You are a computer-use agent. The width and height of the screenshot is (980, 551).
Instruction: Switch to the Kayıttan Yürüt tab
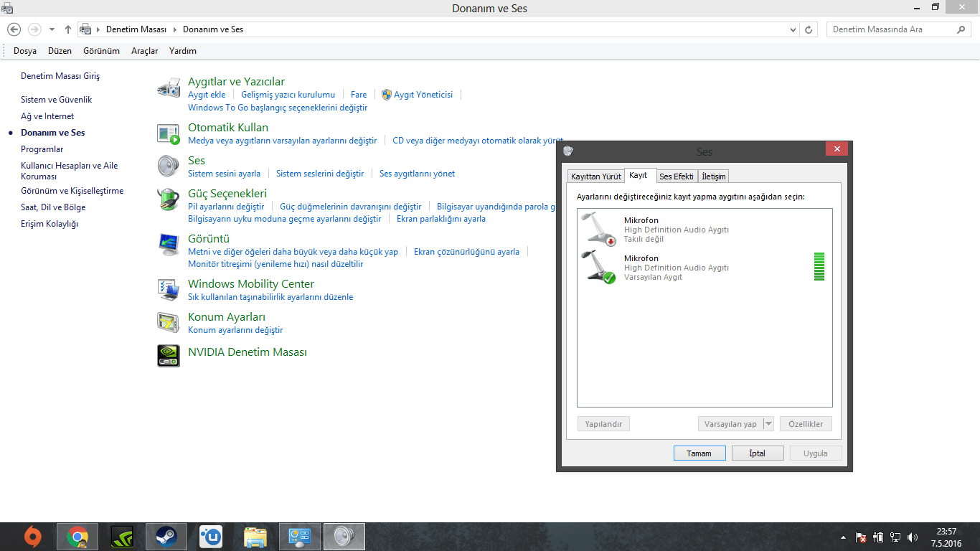click(596, 176)
